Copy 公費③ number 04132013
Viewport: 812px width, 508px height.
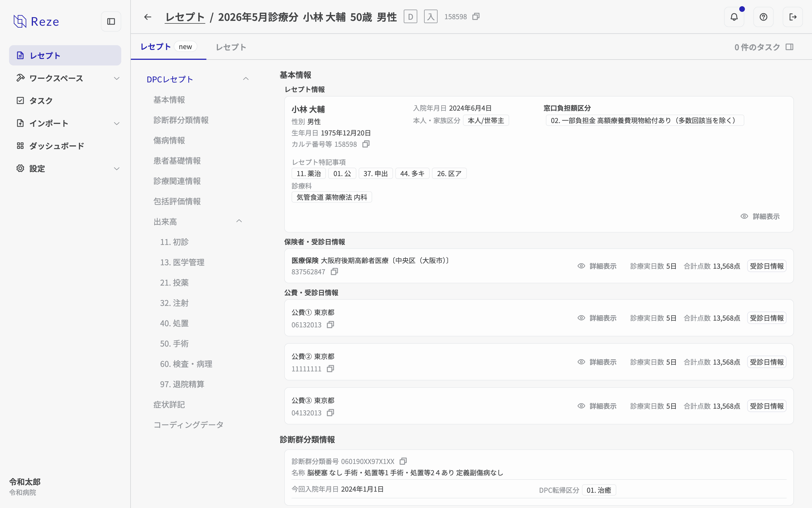tap(330, 413)
